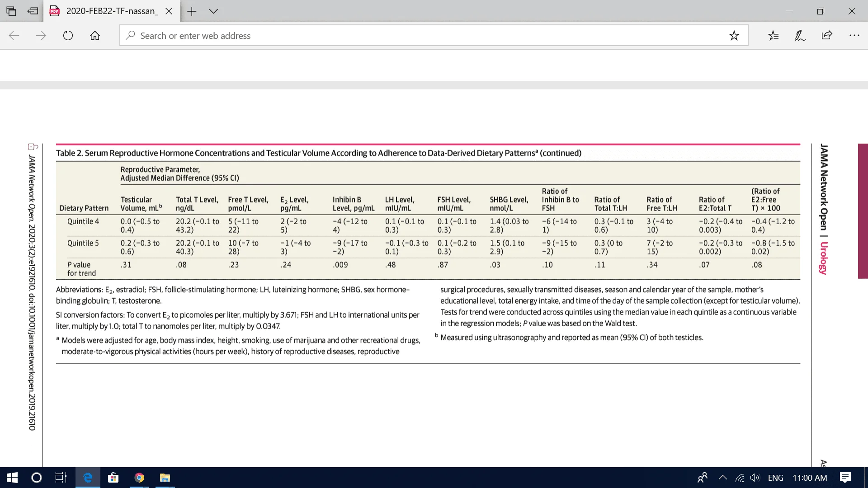Open a new tab with plus button
The height and width of the screenshot is (488, 868).
pyautogui.click(x=192, y=11)
